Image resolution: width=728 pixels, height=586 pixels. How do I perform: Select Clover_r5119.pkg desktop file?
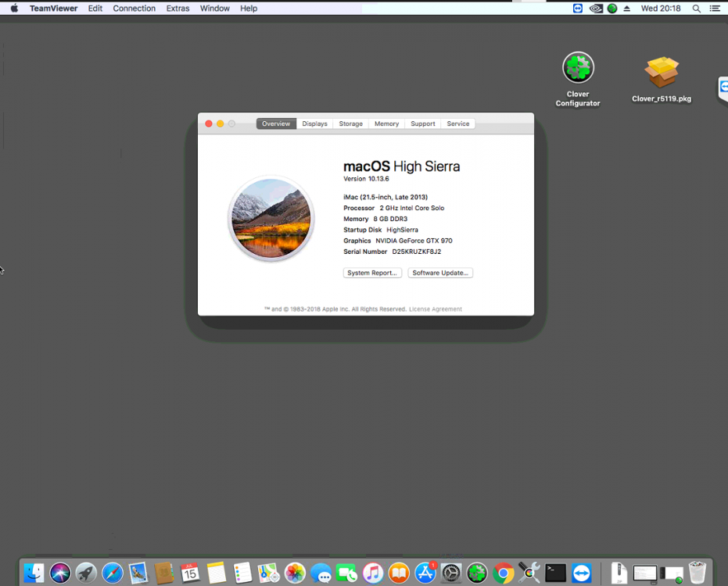[x=662, y=80]
